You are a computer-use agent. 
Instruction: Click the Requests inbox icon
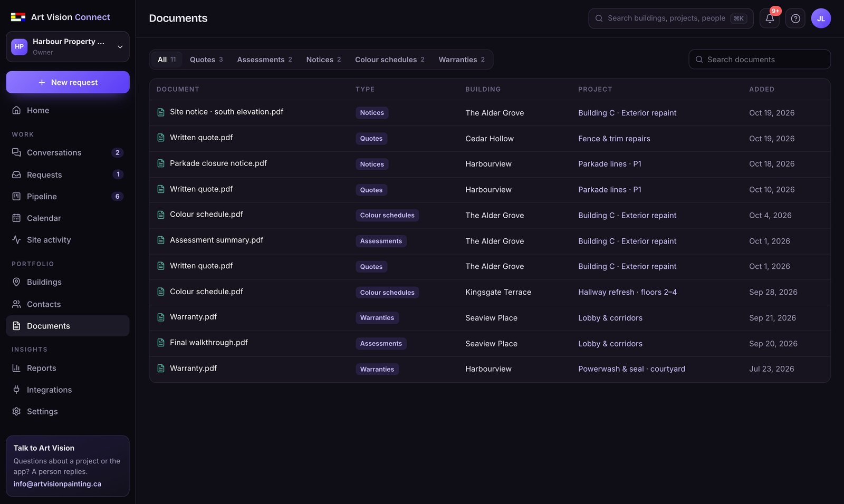click(x=16, y=175)
